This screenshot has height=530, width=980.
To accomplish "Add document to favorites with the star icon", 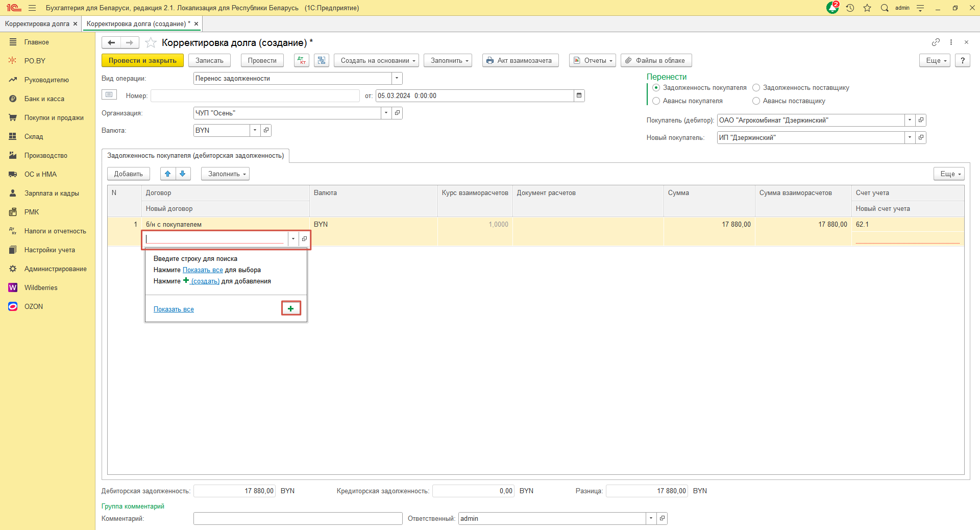I will (x=151, y=42).
